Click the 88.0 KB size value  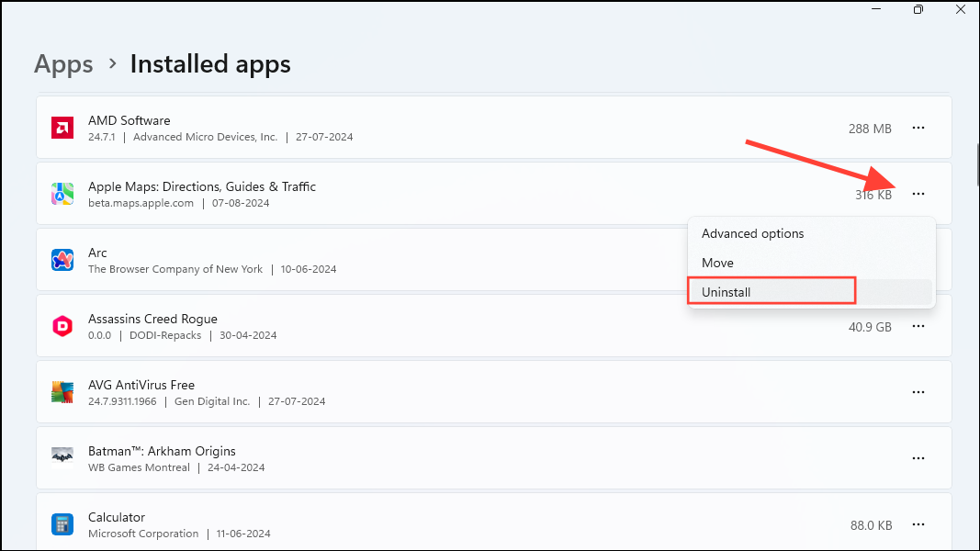(x=871, y=525)
